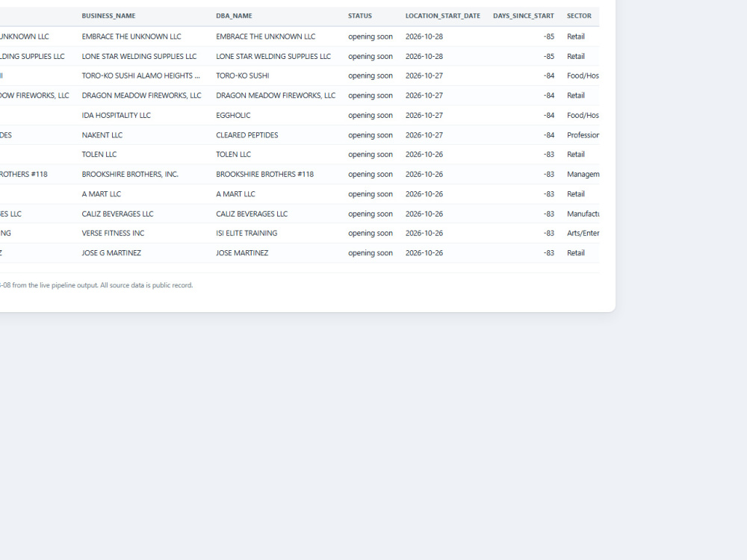Click status 'opening soon' for JOSE G MARTINEZ
This screenshot has width=747, height=560.
tap(371, 253)
